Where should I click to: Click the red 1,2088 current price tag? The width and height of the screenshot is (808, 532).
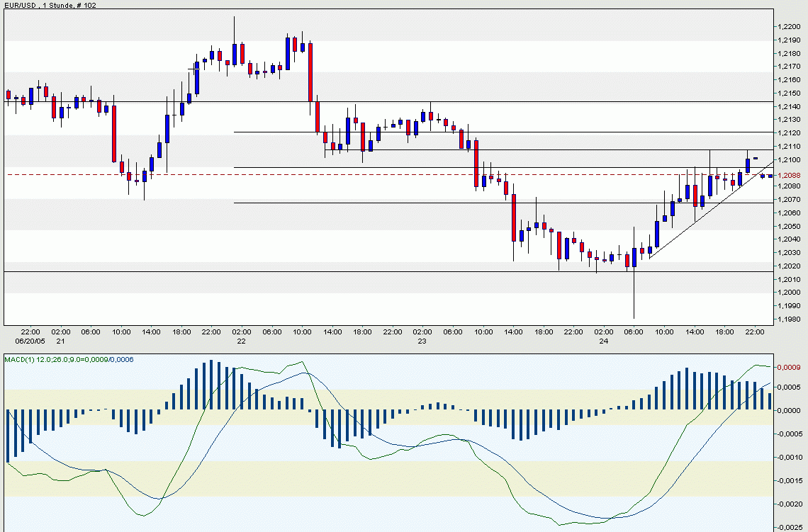pyautogui.click(x=788, y=174)
